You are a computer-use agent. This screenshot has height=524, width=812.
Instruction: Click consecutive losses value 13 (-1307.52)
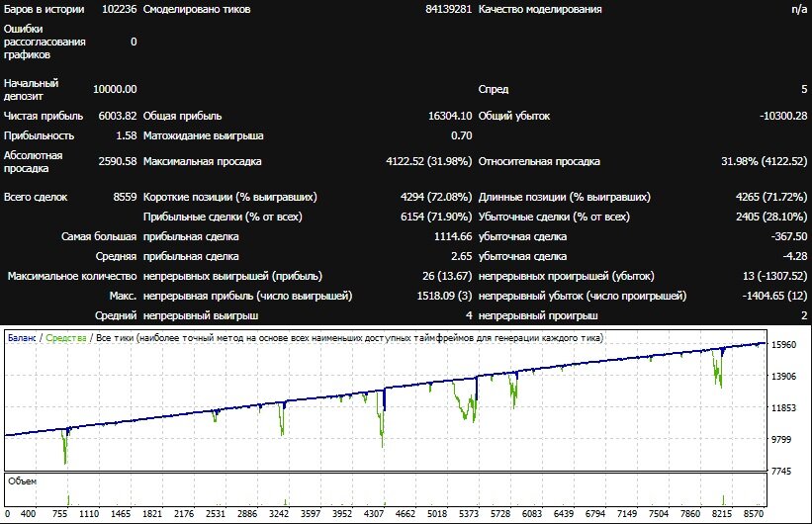[x=774, y=276]
